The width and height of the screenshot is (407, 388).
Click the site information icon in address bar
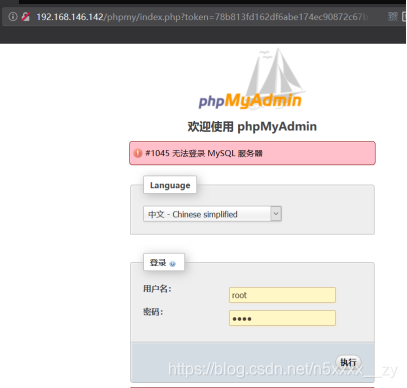13,16
